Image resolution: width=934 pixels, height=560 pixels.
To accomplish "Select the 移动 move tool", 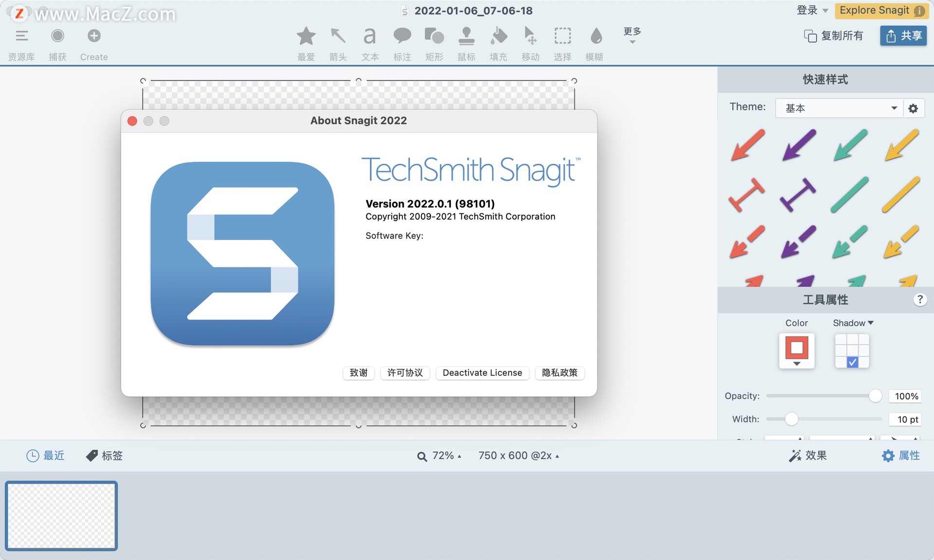I will coord(530,36).
